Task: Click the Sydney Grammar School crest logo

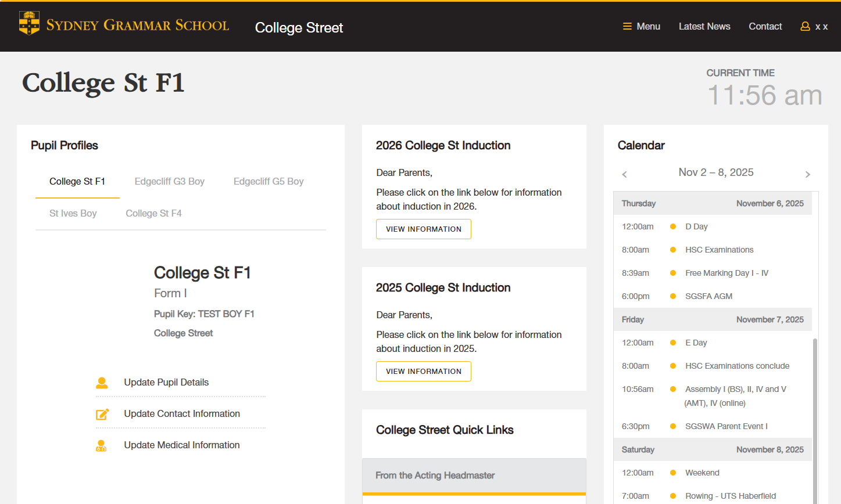Action: [x=29, y=23]
